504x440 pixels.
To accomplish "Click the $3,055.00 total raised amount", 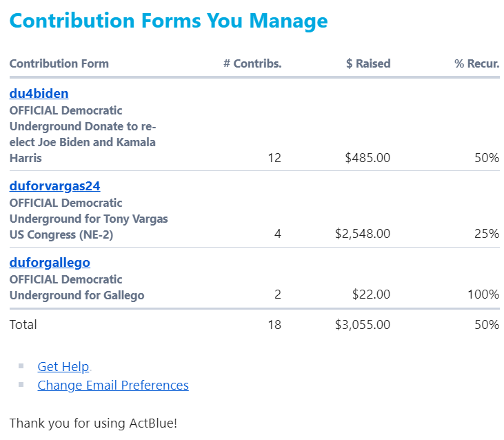I will [x=363, y=325].
